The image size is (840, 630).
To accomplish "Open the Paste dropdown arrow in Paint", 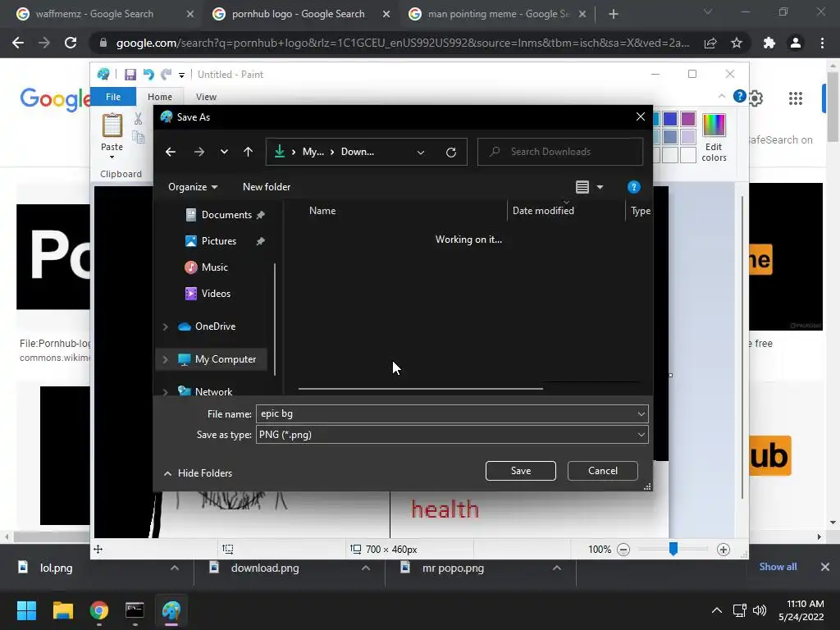I will 112,157.
